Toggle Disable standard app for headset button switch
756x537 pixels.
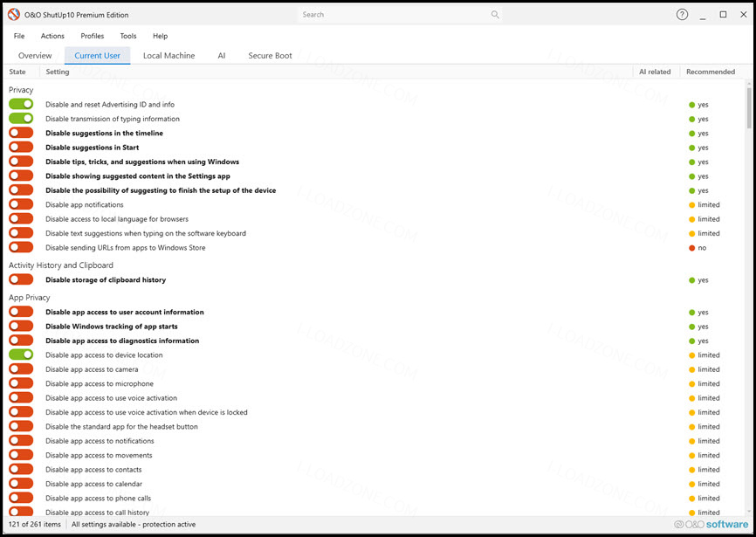point(21,426)
